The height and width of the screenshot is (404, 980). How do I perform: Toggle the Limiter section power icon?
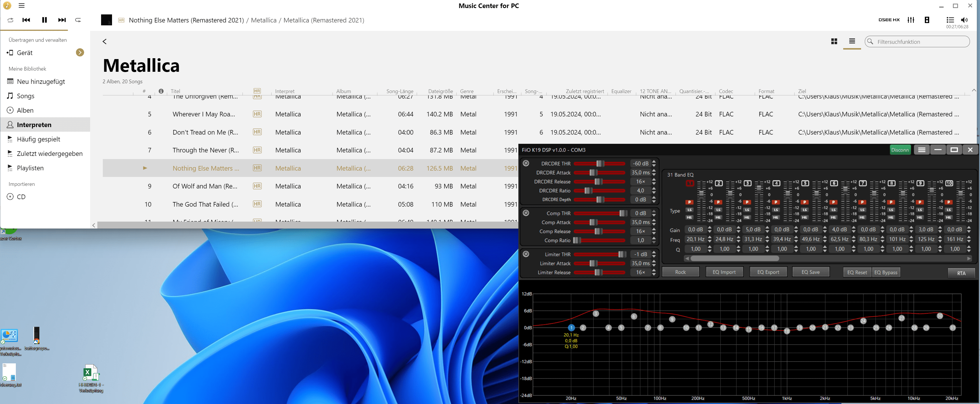pyautogui.click(x=526, y=254)
